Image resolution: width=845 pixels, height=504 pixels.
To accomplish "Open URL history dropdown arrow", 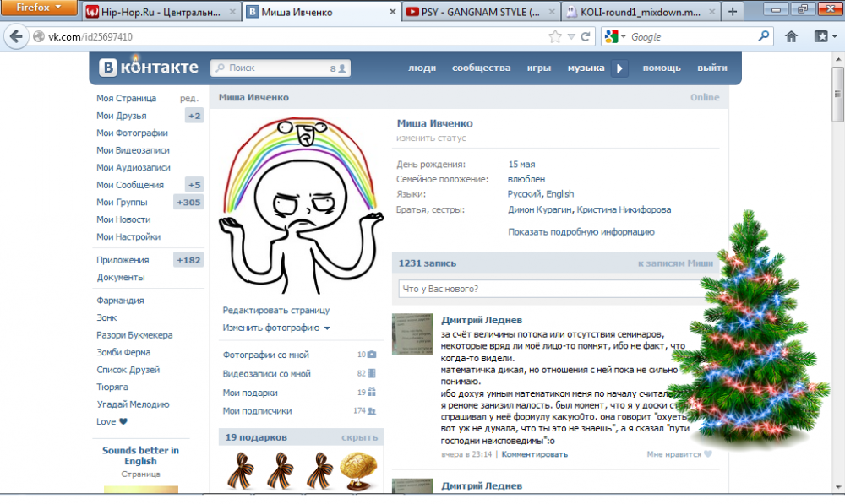I will click(571, 36).
